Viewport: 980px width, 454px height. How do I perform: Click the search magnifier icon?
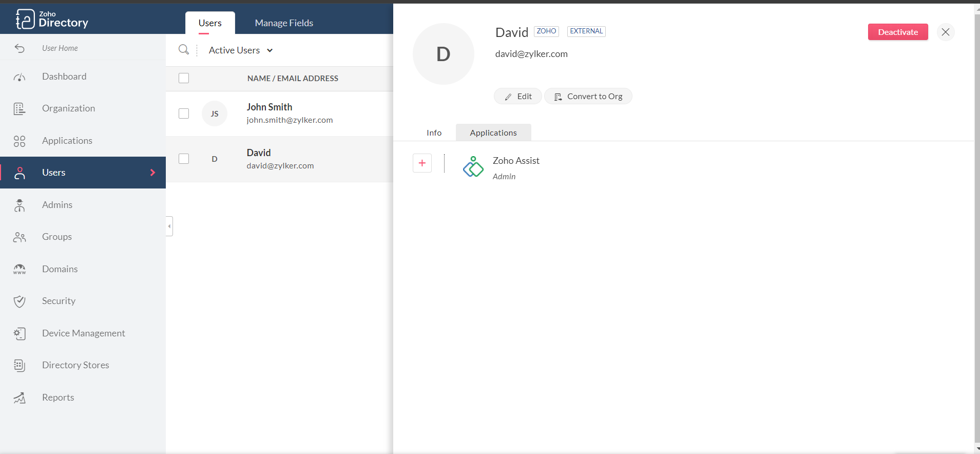coord(183,50)
